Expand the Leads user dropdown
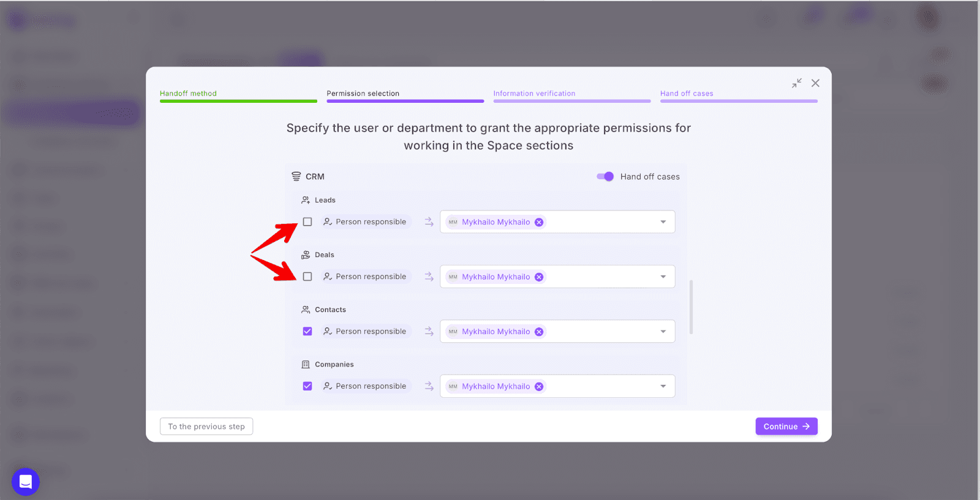 point(663,222)
